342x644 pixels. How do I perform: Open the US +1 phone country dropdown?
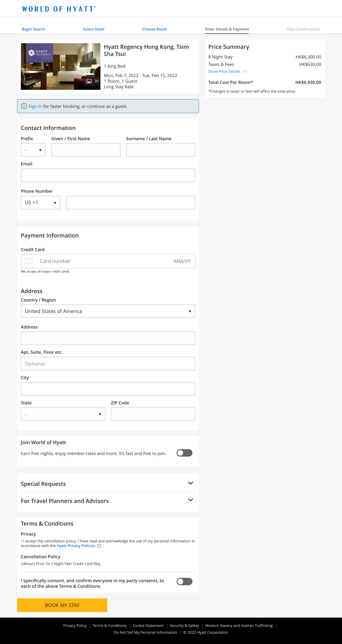coord(40,202)
